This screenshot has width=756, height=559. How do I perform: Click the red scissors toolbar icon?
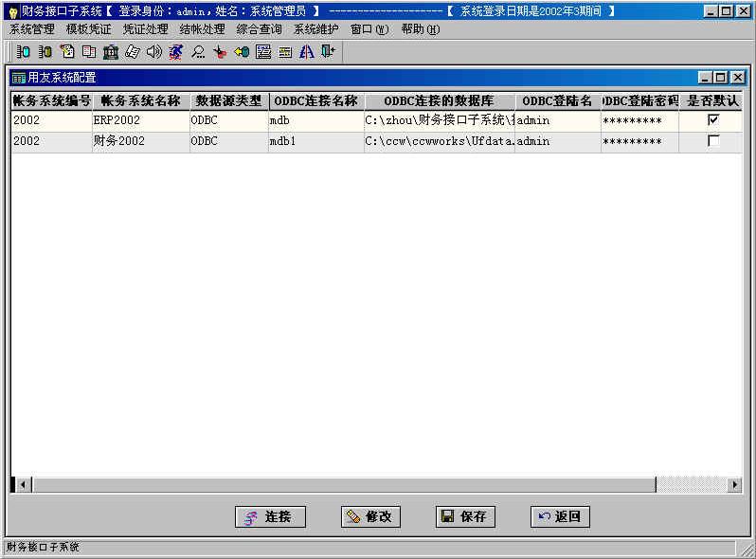(220, 52)
